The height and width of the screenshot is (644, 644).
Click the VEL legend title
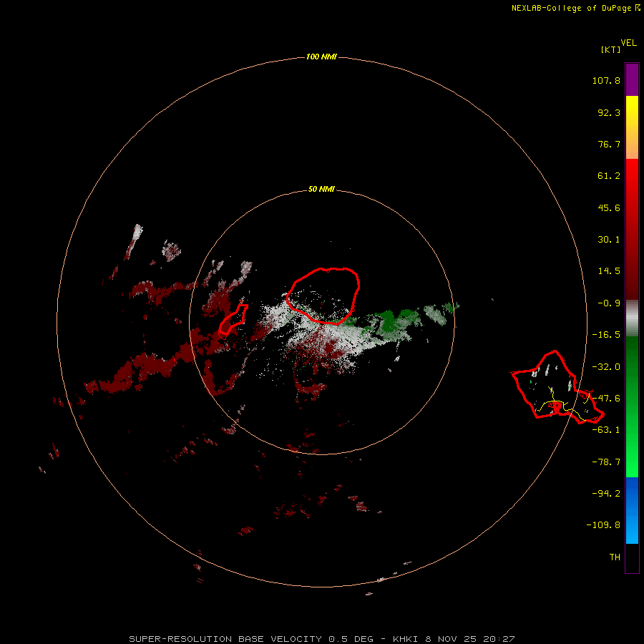click(x=628, y=43)
